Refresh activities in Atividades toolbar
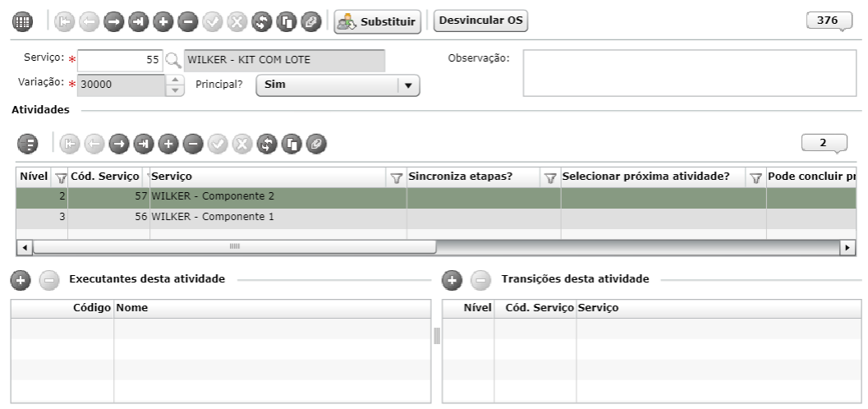 pyautogui.click(x=266, y=145)
